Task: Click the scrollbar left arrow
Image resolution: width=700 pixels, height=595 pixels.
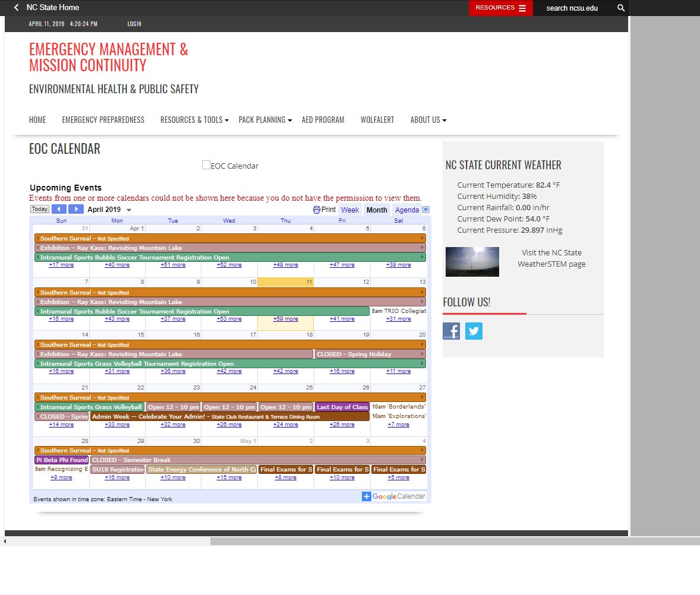Action: 5,542
